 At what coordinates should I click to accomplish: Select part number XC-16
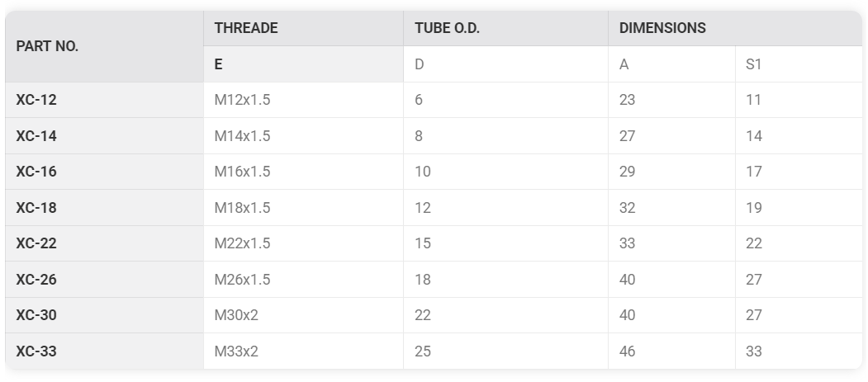(36, 172)
